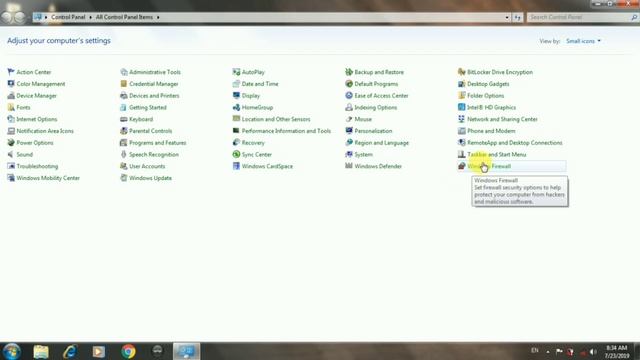Screen dimensions: 640x360
Task: Open Parental Controls text
Action: (x=151, y=131)
